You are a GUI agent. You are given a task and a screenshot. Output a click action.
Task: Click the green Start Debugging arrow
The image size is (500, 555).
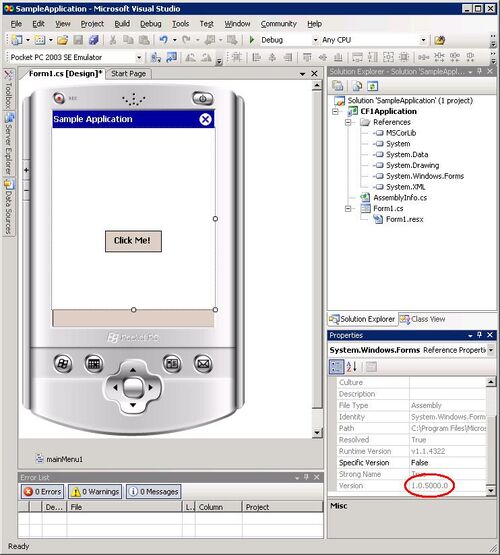point(252,40)
